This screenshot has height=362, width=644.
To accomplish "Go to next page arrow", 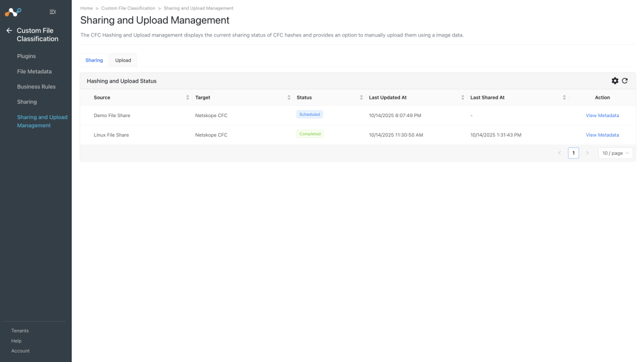I will coord(587,153).
